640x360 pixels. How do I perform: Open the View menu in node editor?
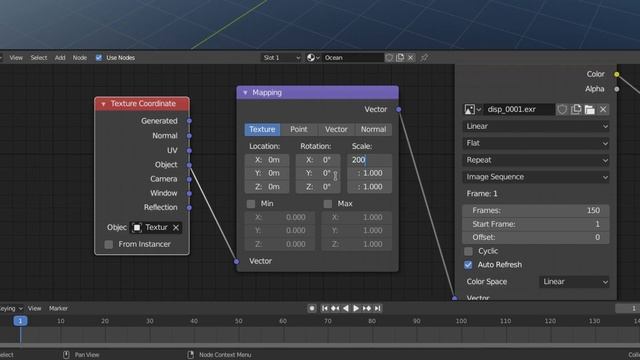click(16, 58)
